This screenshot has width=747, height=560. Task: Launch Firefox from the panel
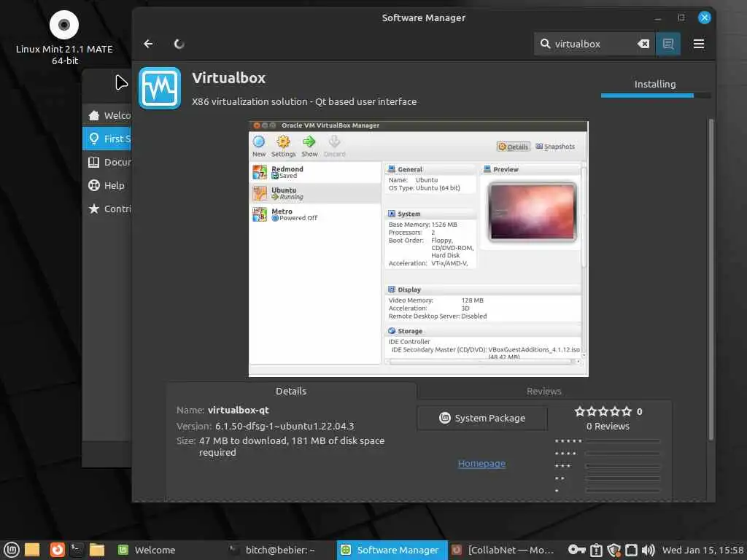pos(57,550)
